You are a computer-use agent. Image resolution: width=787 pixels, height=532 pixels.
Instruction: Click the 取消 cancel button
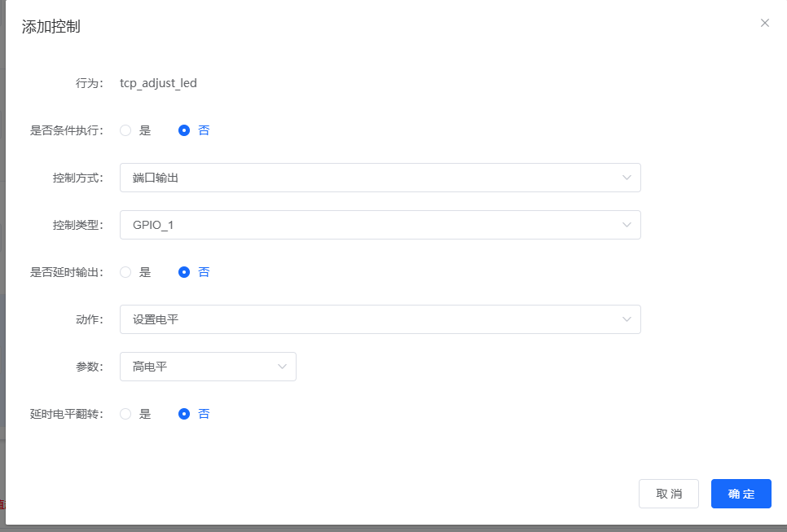[669, 494]
